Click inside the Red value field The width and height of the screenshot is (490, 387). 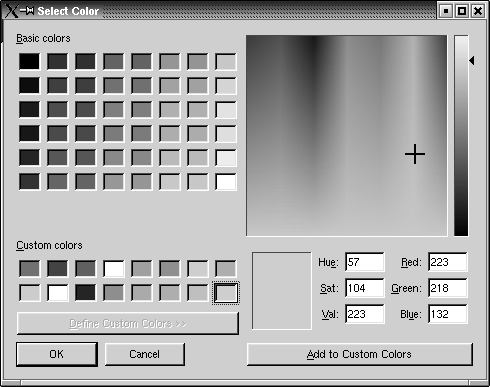448,262
